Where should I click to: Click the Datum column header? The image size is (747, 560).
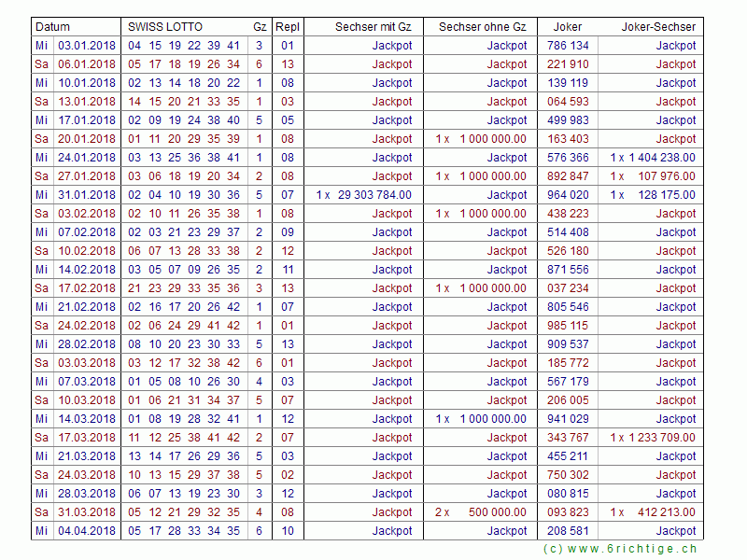click(x=52, y=27)
